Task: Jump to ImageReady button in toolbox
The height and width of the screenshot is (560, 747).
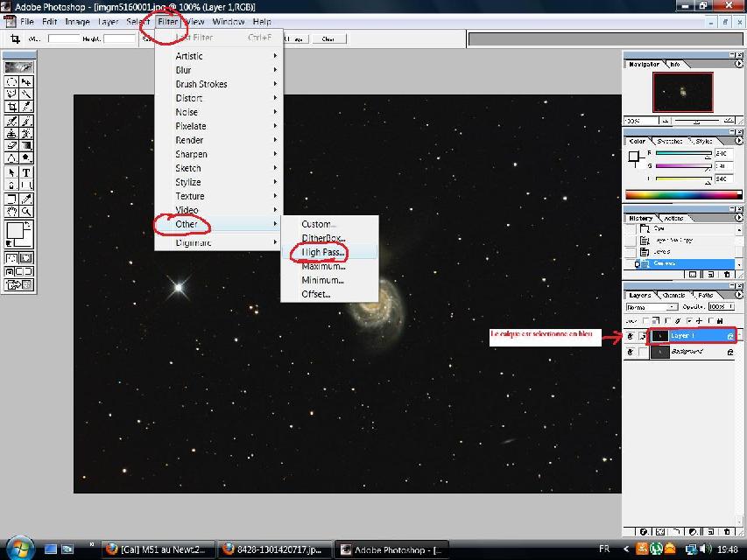Action: pos(19,284)
